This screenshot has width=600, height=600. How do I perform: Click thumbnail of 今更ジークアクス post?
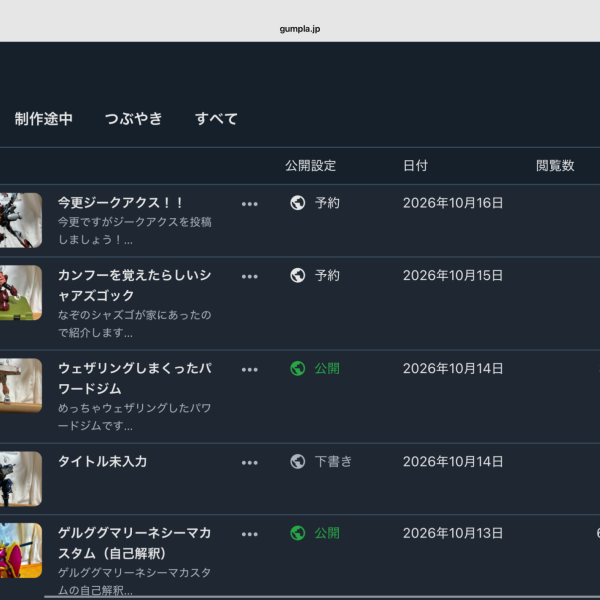click(21, 220)
